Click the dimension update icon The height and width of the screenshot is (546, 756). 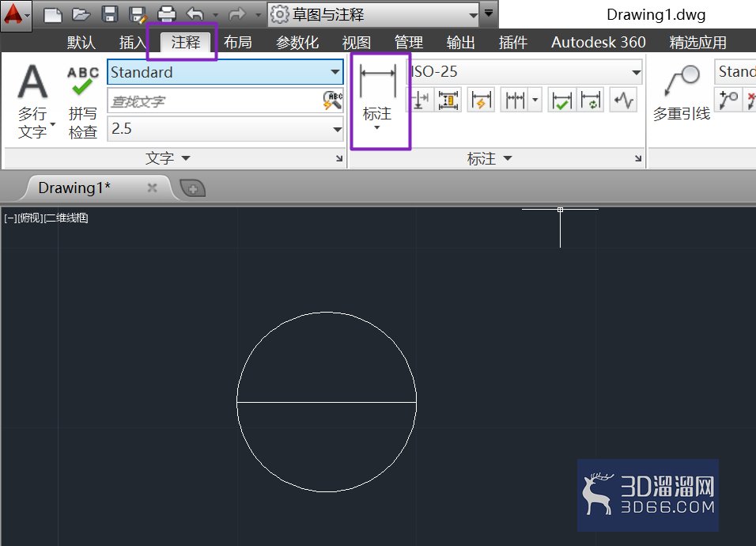pyautogui.click(x=590, y=100)
